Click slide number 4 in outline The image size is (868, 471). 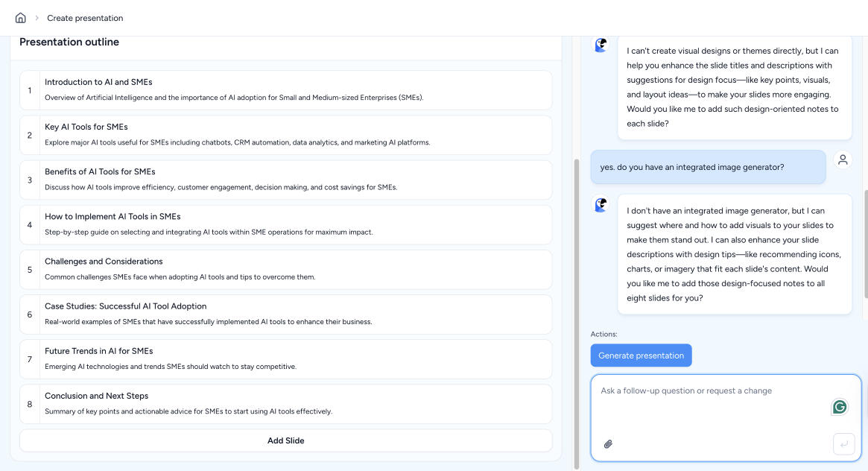tap(29, 225)
